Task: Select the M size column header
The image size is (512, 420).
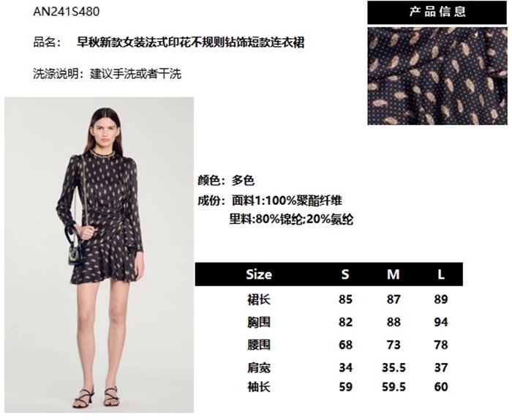Action: pyautogui.click(x=394, y=274)
